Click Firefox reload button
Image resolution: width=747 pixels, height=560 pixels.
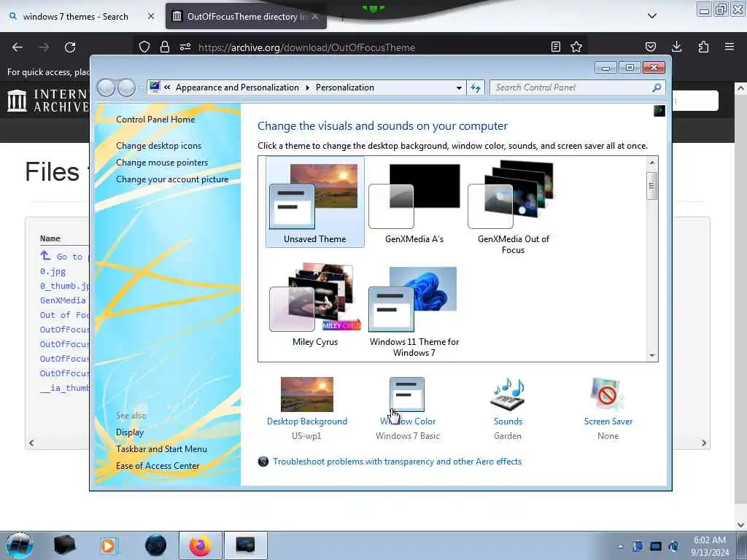[70, 47]
